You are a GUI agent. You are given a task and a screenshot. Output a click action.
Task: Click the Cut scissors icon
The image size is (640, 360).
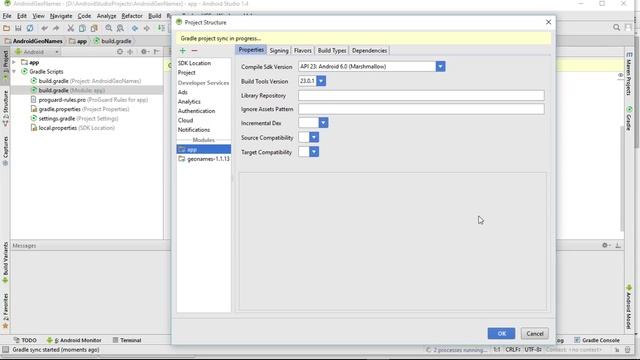[x=71, y=28]
